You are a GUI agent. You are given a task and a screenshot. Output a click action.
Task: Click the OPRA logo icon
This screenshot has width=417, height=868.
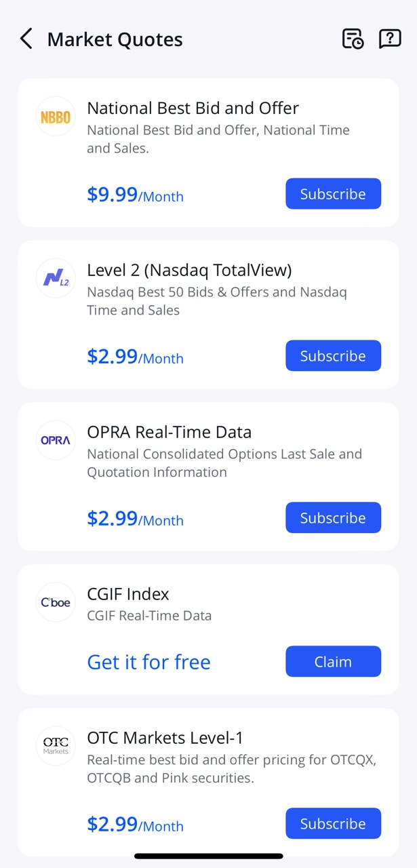tap(55, 440)
